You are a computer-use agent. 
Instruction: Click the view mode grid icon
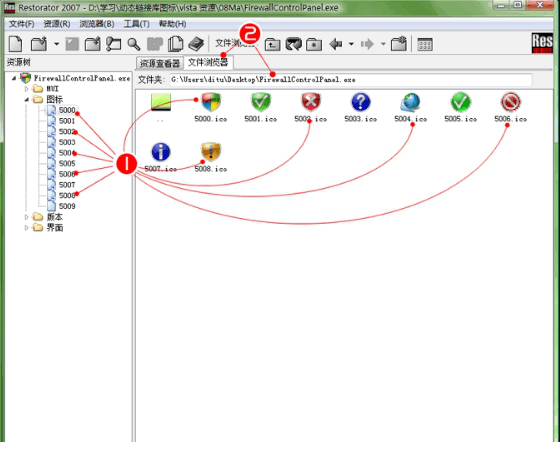click(x=425, y=44)
